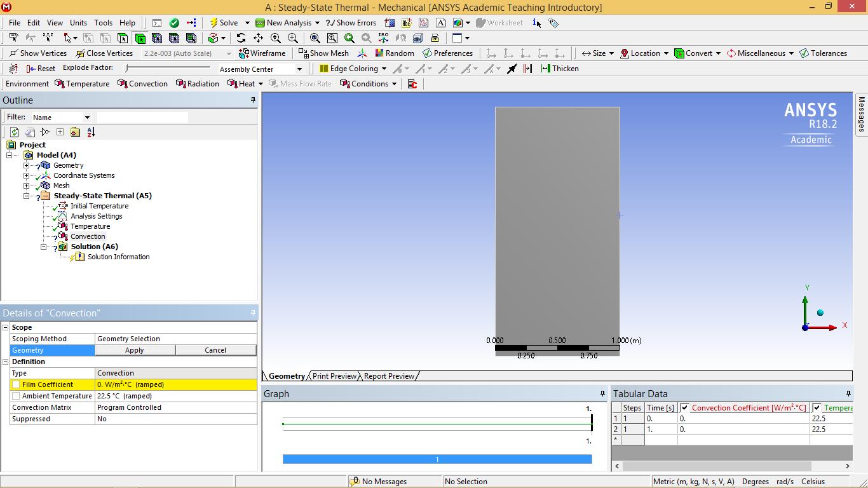
Task: Click the Show Errors button
Action: (x=351, y=23)
